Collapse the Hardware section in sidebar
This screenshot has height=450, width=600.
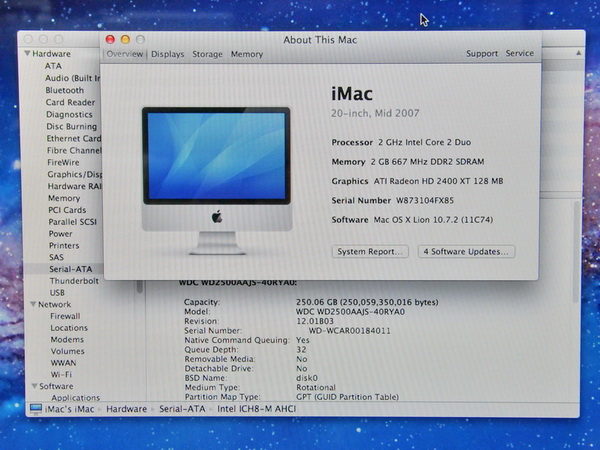click(28, 53)
